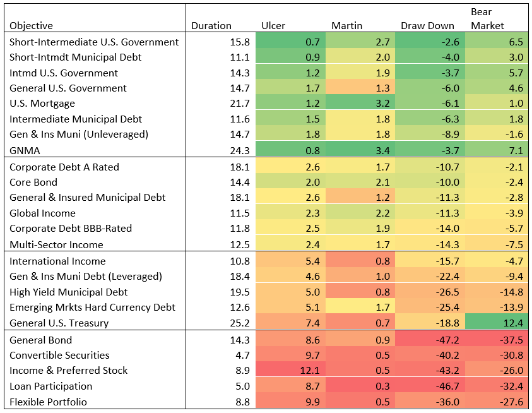Click the GNMA row label
The image size is (532, 413).
(25, 150)
